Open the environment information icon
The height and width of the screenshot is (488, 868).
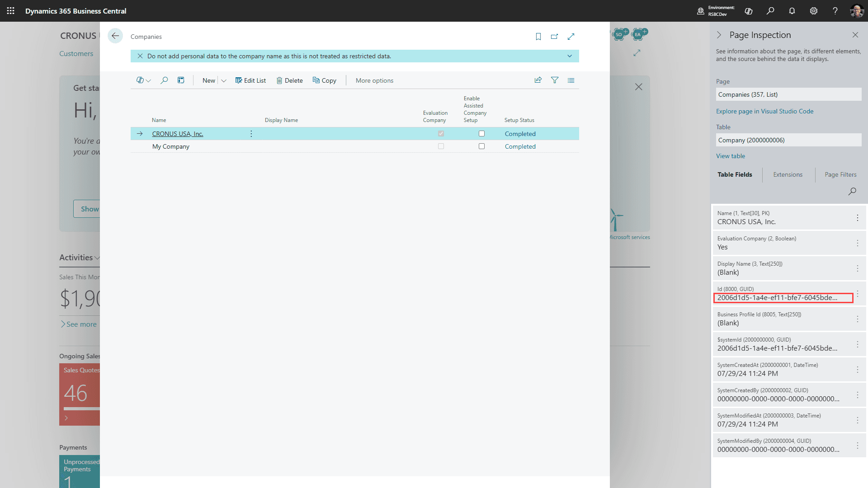coord(701,11)
